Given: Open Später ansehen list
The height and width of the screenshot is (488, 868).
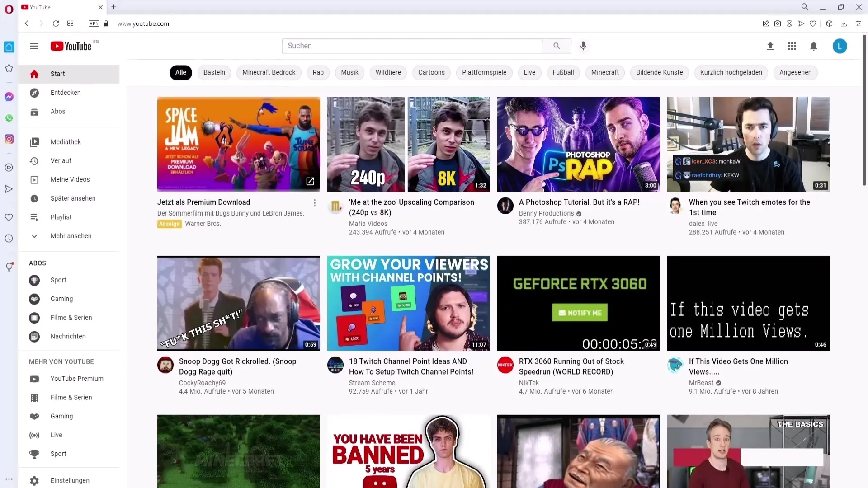Looking at the screenshot, I should click(x=69, y=198).
